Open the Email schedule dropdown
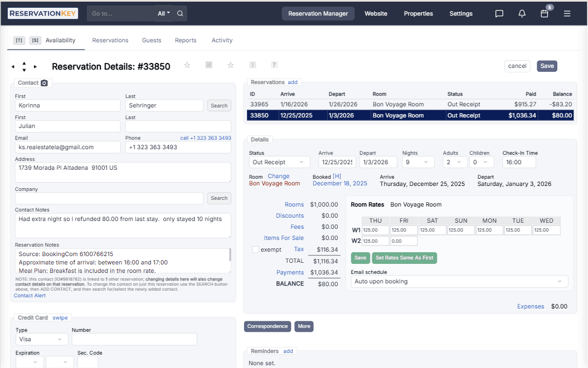 point(459,281)
